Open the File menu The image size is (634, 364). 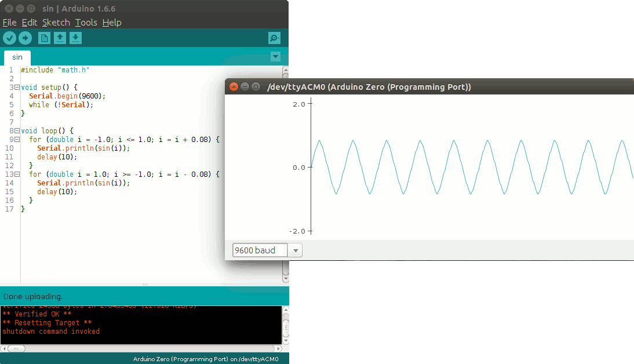pos(10,23)
